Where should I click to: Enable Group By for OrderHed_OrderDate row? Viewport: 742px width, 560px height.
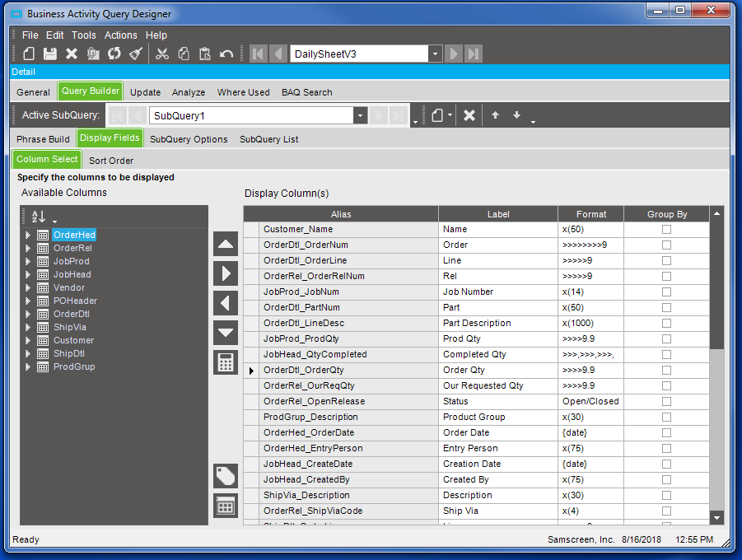click(666, 433)
